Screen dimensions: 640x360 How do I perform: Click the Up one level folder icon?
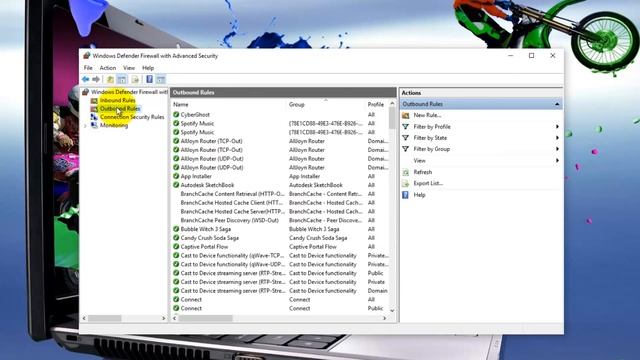pos(110,79)
